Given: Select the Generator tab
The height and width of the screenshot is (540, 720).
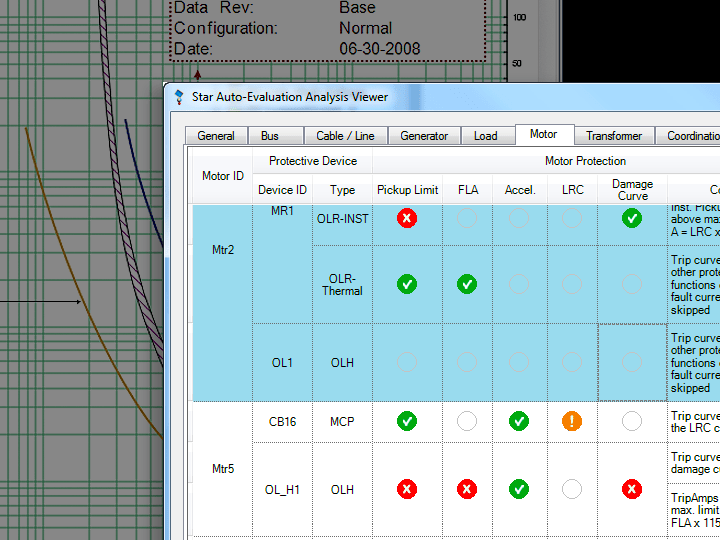Looking at the screenshot, I should pos(424,136).
